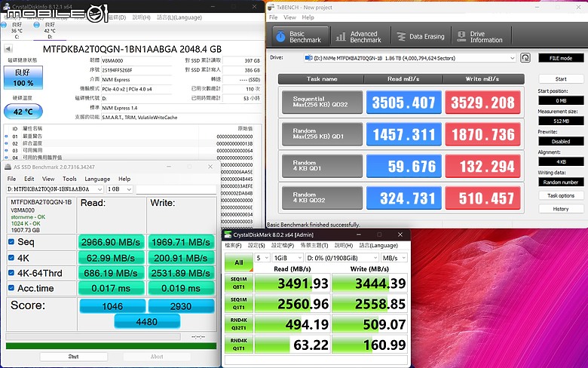
Task: Uncheck the 4K test checkbox in AS SSD
Action: 11,258
